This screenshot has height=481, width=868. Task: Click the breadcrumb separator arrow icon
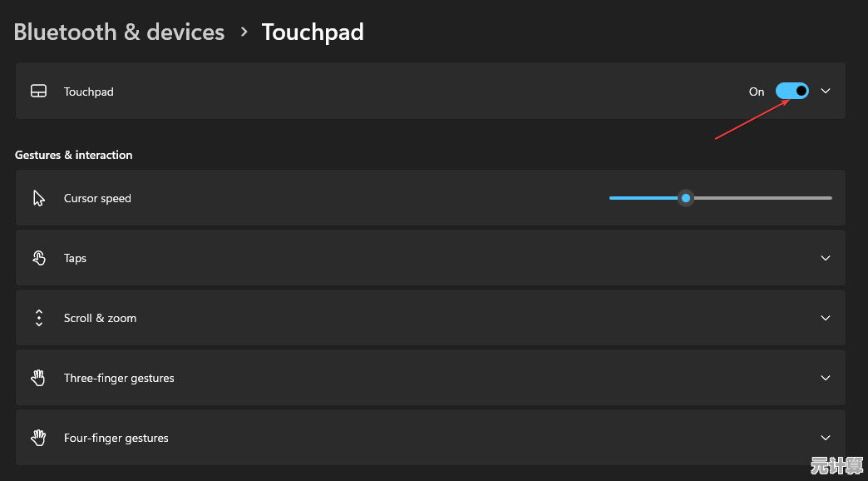point(244,32)
